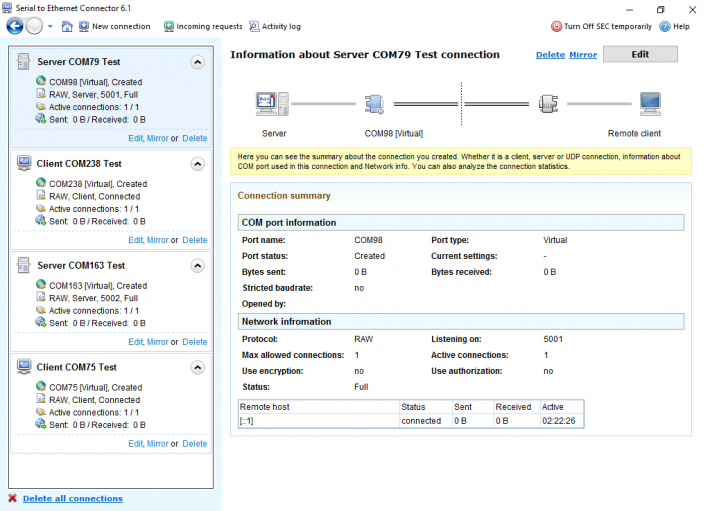
Task: Open the Activity log
Action: pos(275,26)
